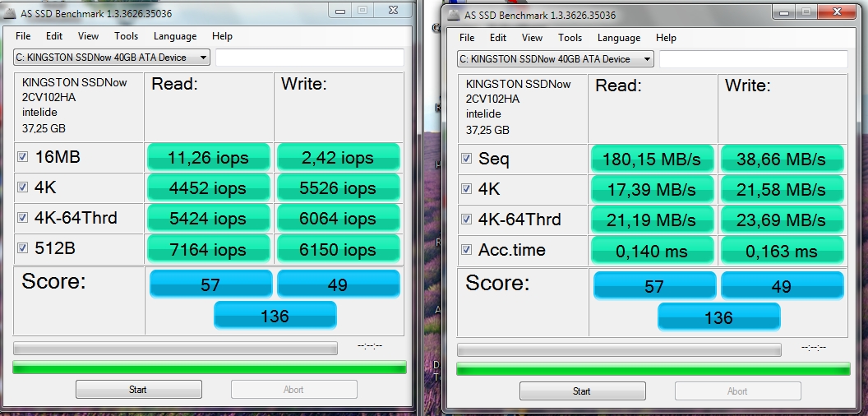
Task: Click the write score 49 in right window
Action: coord(783,286)
